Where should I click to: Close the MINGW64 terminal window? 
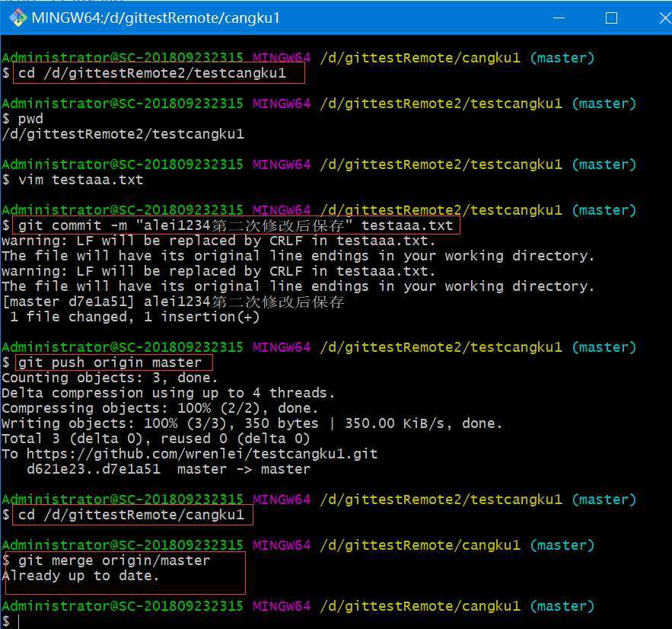click(664, 18)
